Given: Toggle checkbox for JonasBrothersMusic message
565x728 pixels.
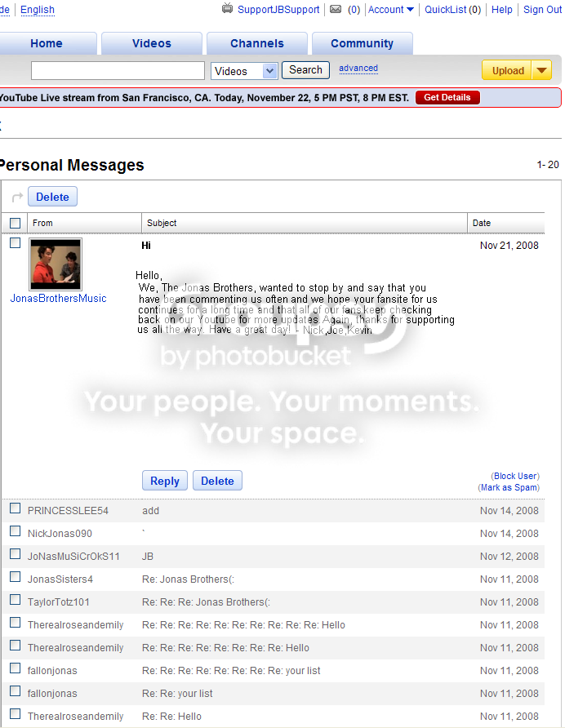Looking at the screenshot, I should (16, 243).
